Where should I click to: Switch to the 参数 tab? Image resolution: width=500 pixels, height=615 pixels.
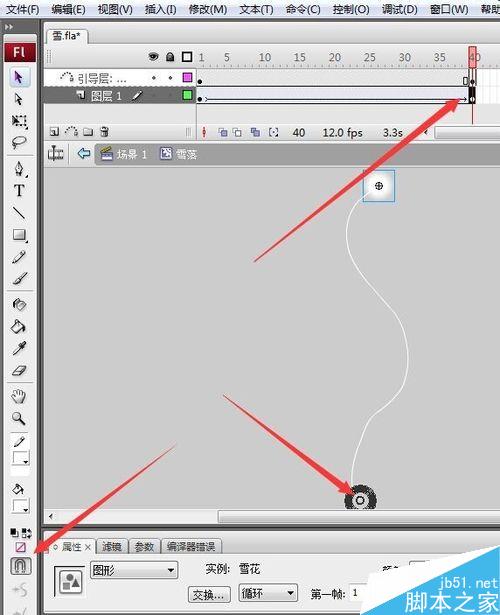(x=144, y=546)
